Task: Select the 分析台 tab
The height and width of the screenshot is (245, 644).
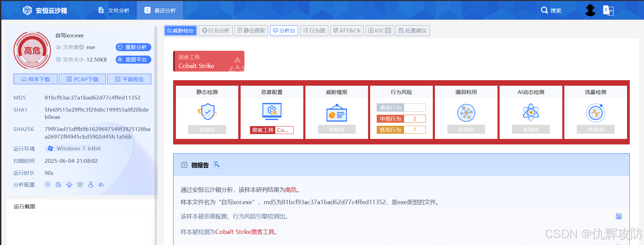Action: [284, 30]
